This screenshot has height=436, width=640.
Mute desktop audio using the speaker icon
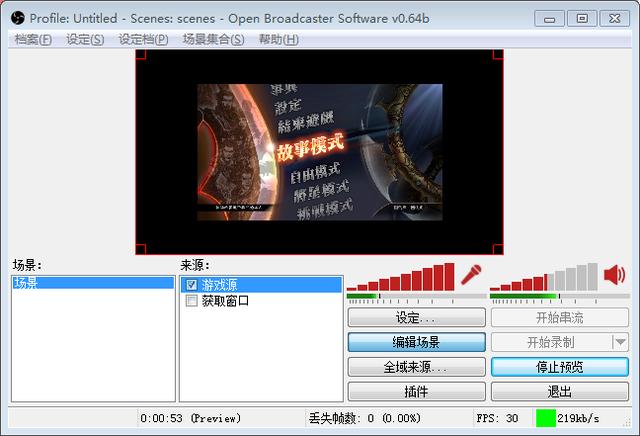click(x=614, y=275)
